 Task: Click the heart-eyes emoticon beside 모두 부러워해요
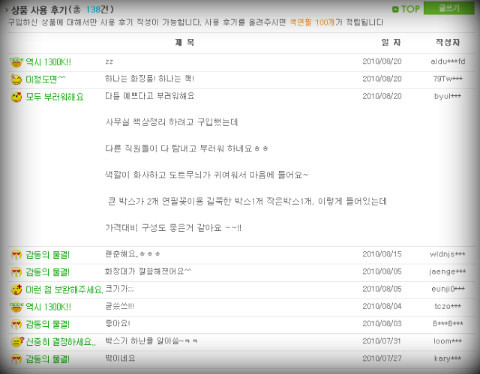pos(16,97)
